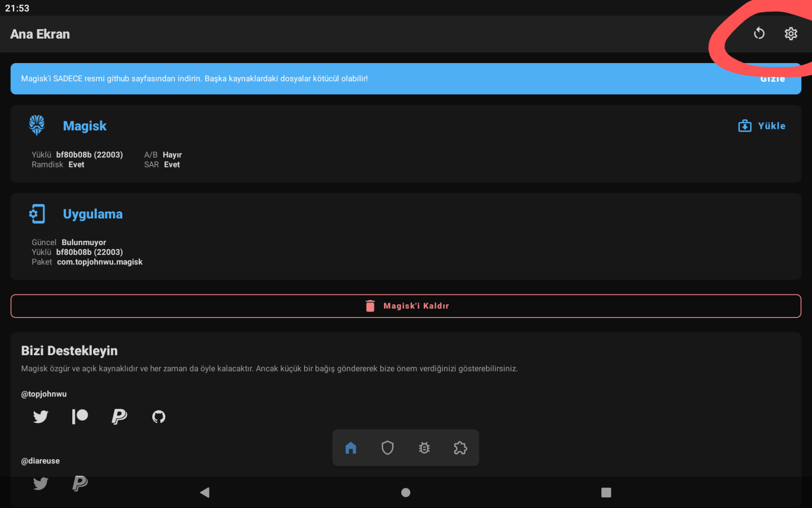Tap Android home circle button
Image resolution: width=812 pixels, height=508 pixels.
coord(406,492)
